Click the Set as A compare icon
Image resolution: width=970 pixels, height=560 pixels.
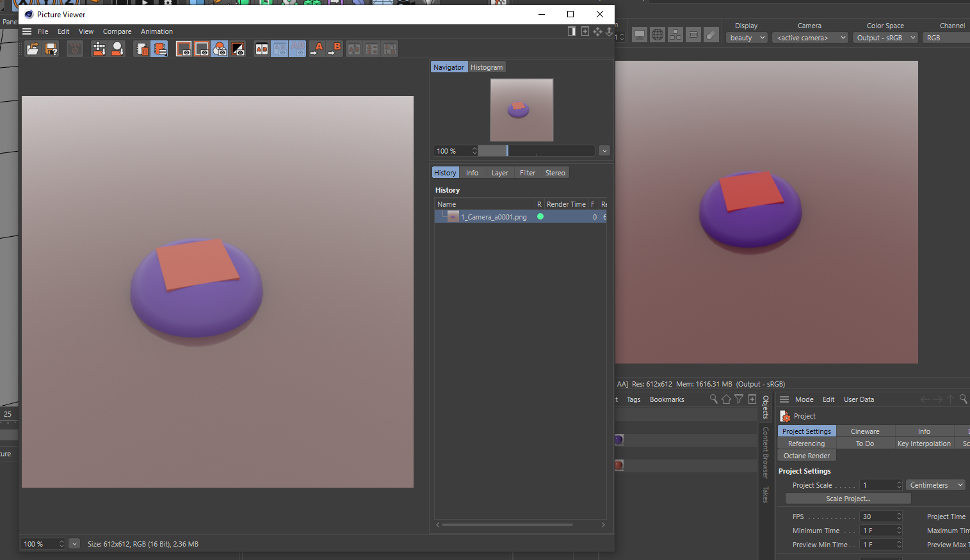pyautogui.click(x=317, y=49)
